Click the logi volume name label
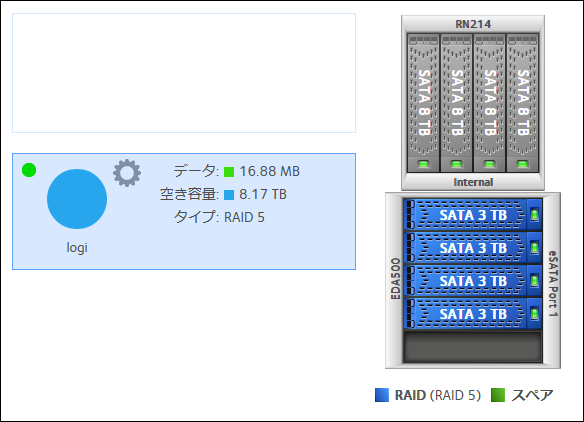 pyautogui.click(x=77, y=247)
